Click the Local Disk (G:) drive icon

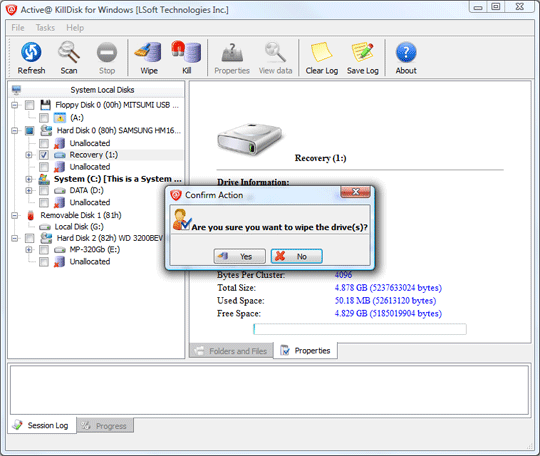[x=45, y=227]
